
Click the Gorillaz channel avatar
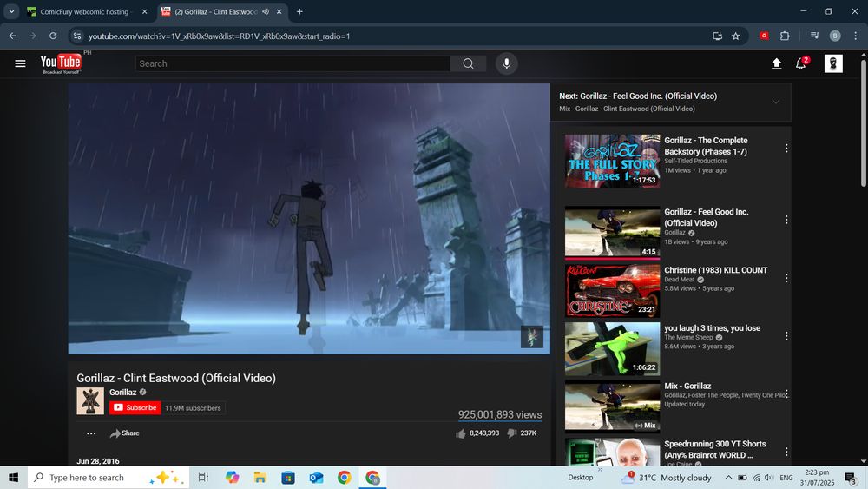pyautogui.click(x=90, y=401)
